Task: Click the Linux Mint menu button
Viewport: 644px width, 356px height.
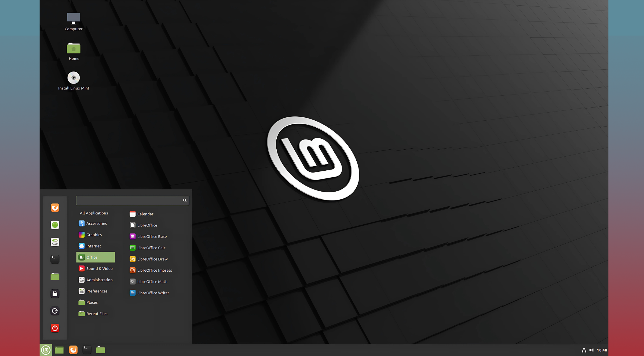Action: point(46,350)
